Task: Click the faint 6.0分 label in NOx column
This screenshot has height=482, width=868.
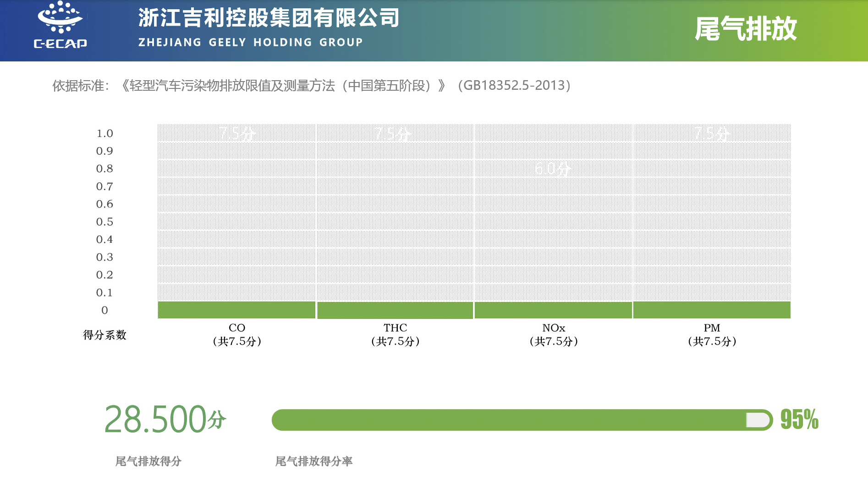Action: (x=553, y=169)
